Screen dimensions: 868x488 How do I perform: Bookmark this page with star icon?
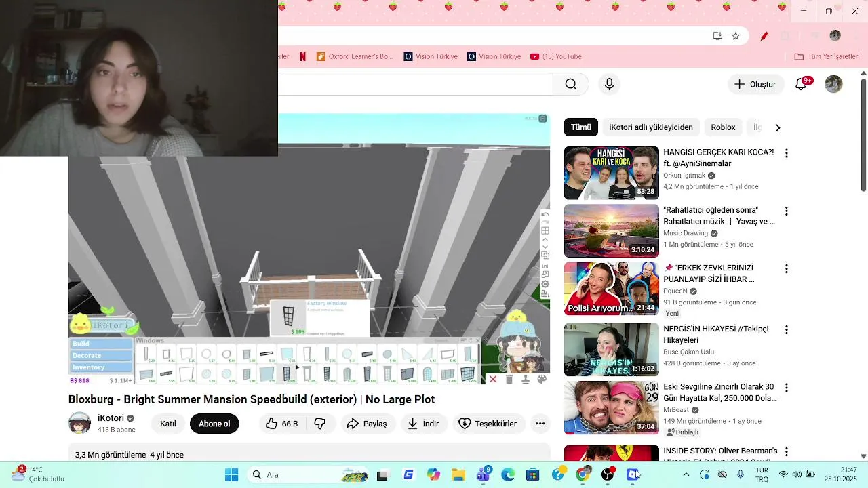(x=736, y=36)
